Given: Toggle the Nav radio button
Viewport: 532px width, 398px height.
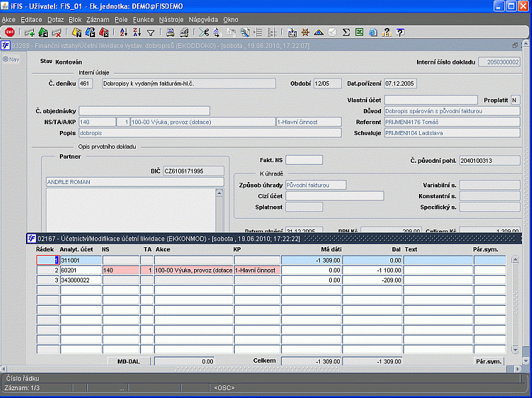Looking at the screenshot, I should click(x=6, y=59).
